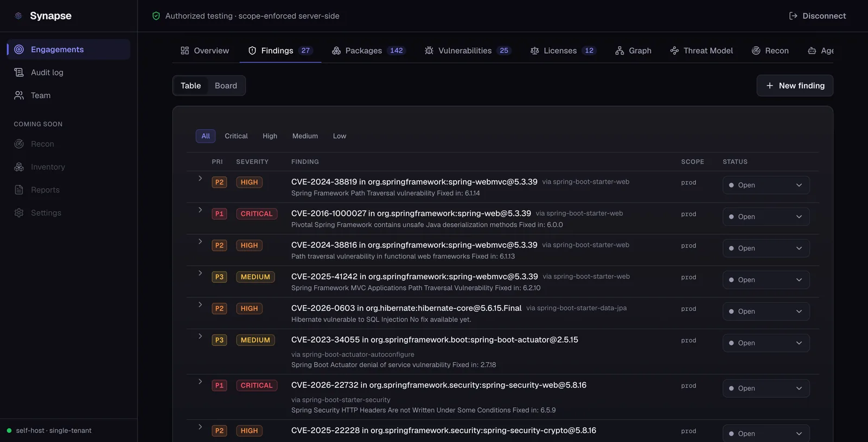Open the CVE-2026-22732 finding title
This screenshot has width=868, height=442.
tap(439, 385)
